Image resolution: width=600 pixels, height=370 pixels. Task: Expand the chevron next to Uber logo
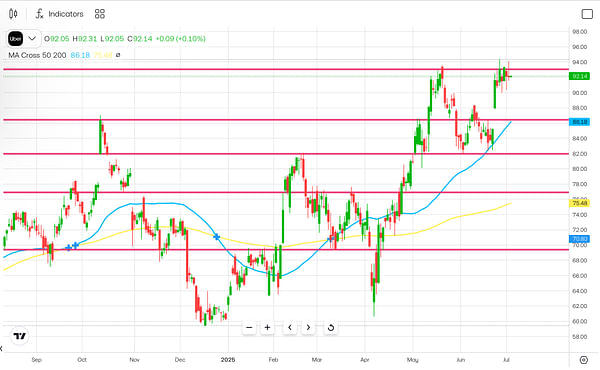(32, 38)
